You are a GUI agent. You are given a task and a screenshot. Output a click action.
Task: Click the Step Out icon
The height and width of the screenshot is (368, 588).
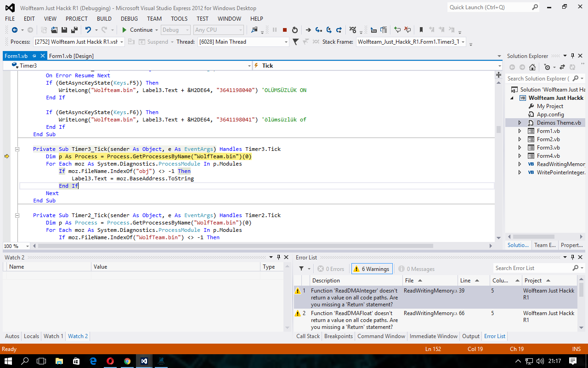(x=339, y=30)
